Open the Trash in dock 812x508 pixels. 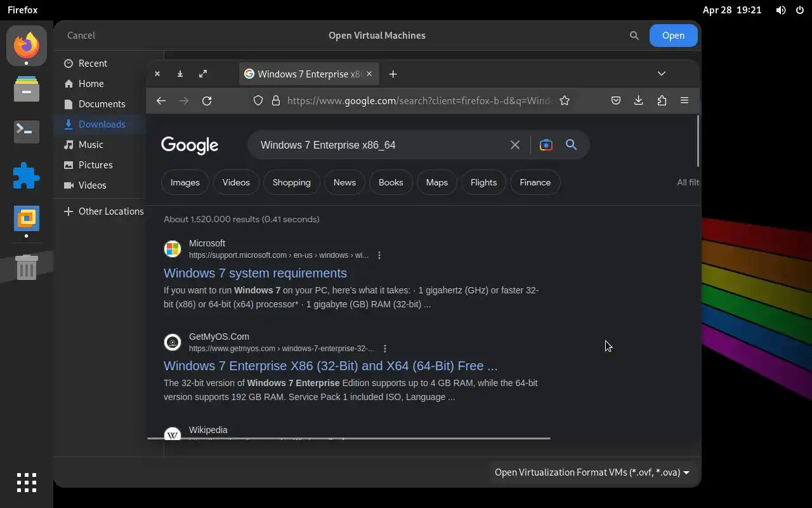27,267
